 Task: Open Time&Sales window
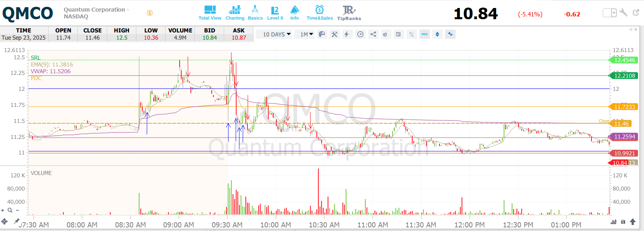pyautogui.click(x=320, y=13)
